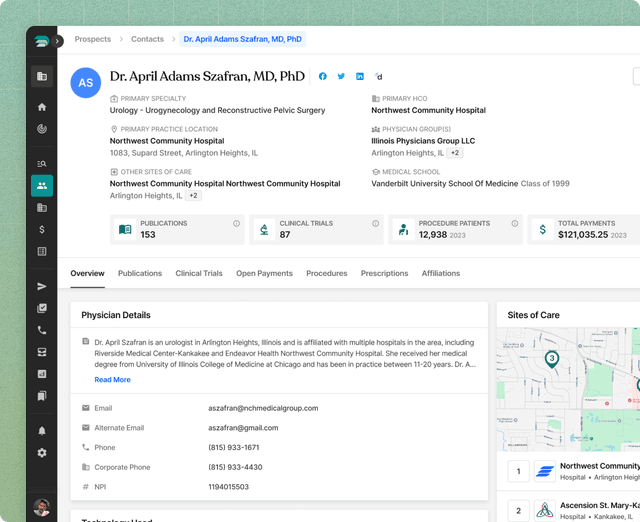Image resolution: width=640 pixels, height=522 pixels.
Task: Click the paper plane send icon
Action: [x=42, y=287]
